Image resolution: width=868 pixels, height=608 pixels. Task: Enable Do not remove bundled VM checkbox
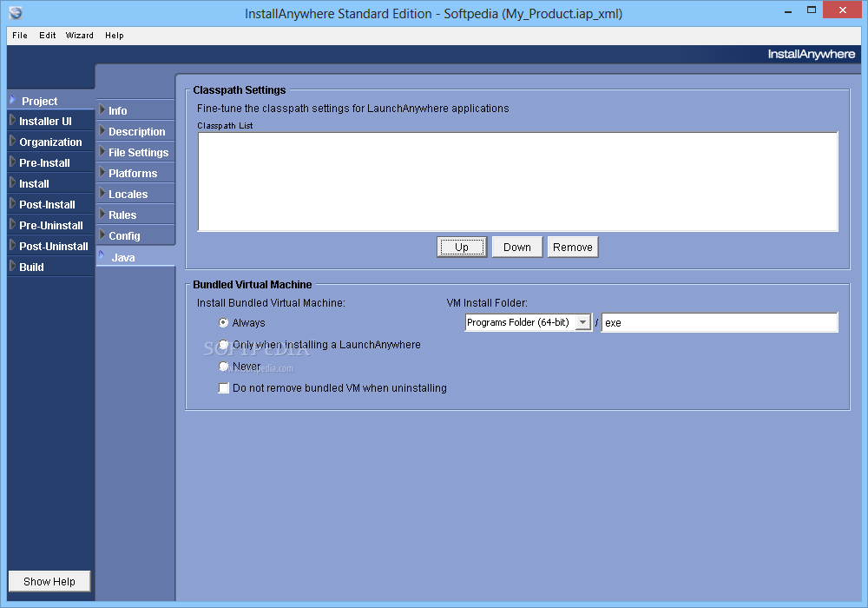coord(224,388)
